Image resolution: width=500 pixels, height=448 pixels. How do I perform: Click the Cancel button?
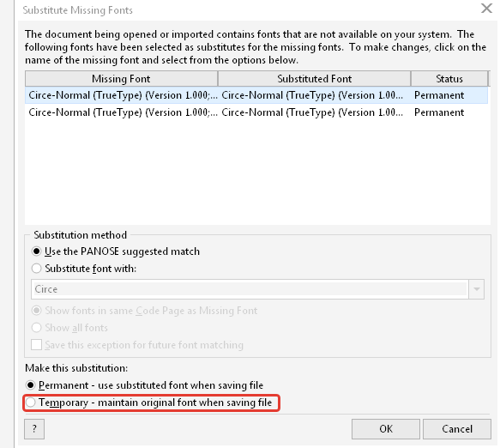457,429
